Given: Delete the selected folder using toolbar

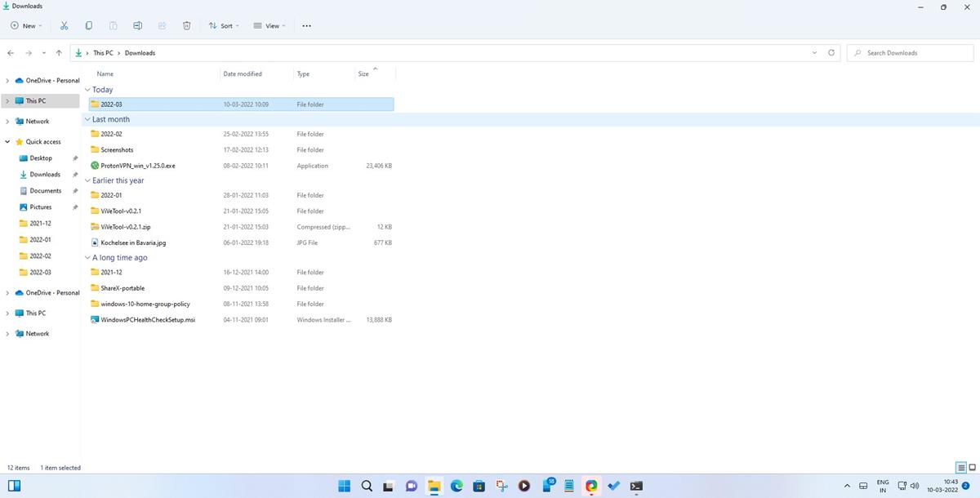Looking at the screenshot, I should click(186, 25).
